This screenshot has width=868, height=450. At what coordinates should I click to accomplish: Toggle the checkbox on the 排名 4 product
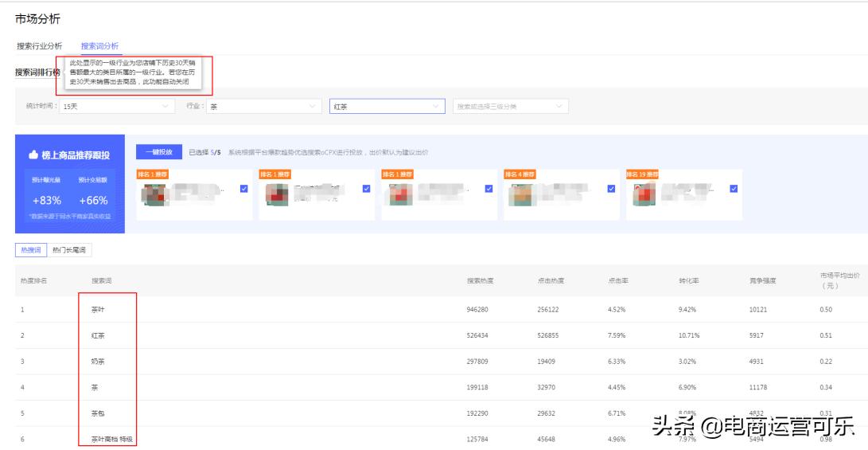coord(611,189)
